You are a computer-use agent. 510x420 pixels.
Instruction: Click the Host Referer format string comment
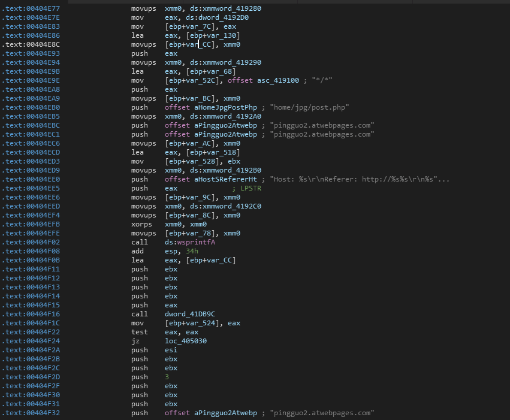point(360,179)
